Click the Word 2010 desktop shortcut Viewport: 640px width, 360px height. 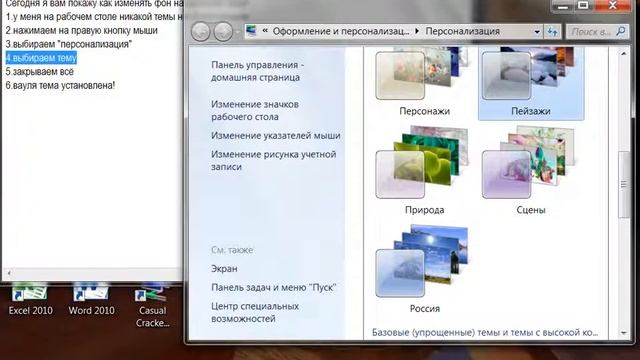tap(91, 300)
